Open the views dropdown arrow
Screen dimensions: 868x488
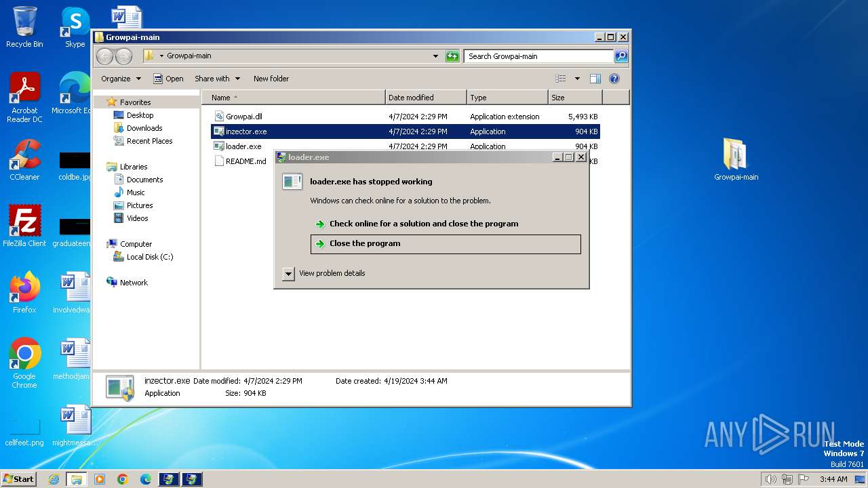(577, 79)
